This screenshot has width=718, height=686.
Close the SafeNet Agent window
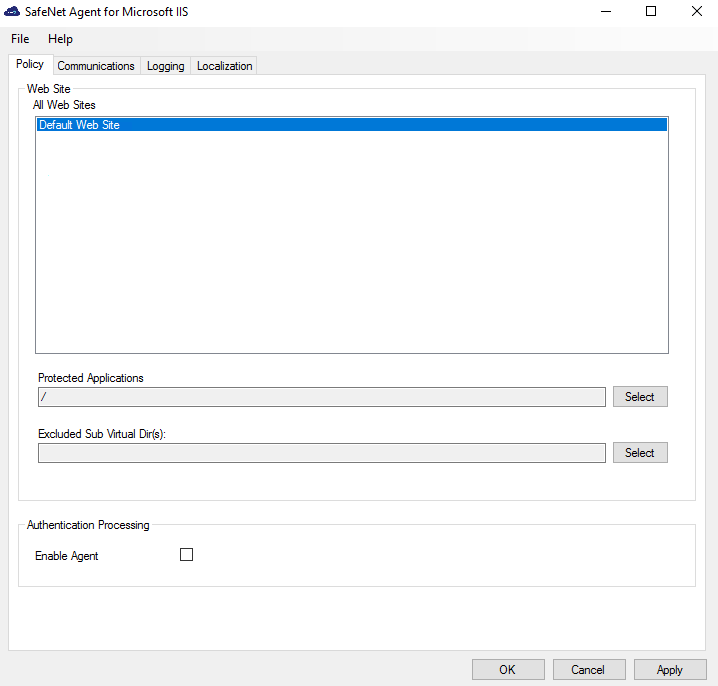[696, 11]
